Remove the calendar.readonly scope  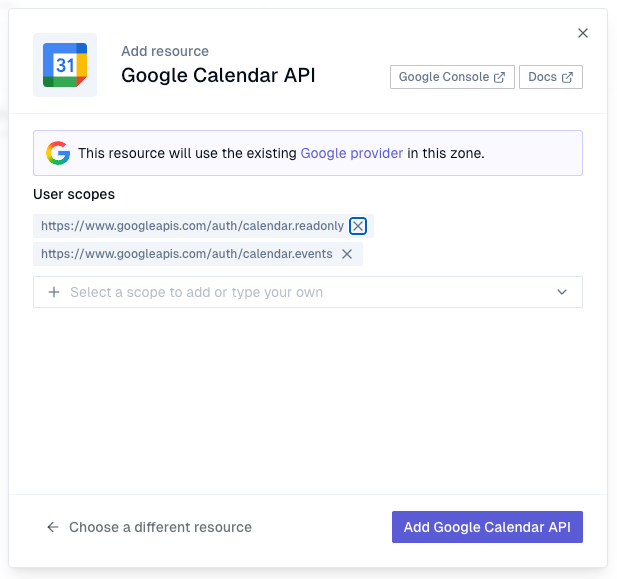[x=358, y=226]
